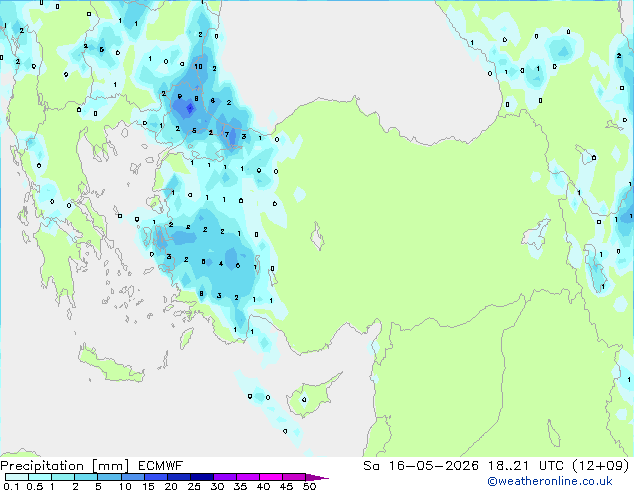Click the legend label '40'

[x=263, y=486]
